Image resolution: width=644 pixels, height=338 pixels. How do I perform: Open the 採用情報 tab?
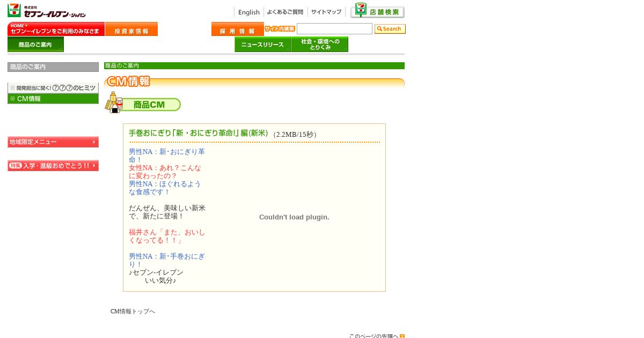[x=237, y=29]
